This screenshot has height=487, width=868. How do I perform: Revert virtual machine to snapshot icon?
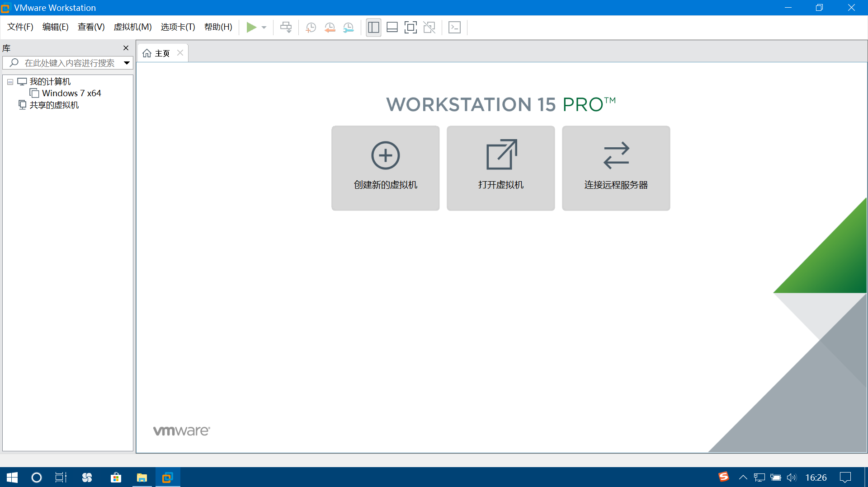pyautogui.click(x=330, y=28)
